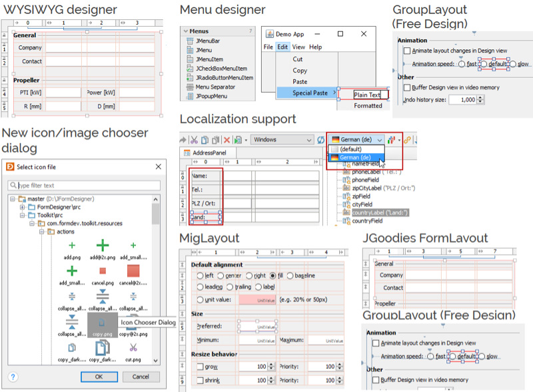The height and width of the screenshot is (392, 533).
Task: Pick the highlighted copy.png thumbnail
Action: coord(103,325)
